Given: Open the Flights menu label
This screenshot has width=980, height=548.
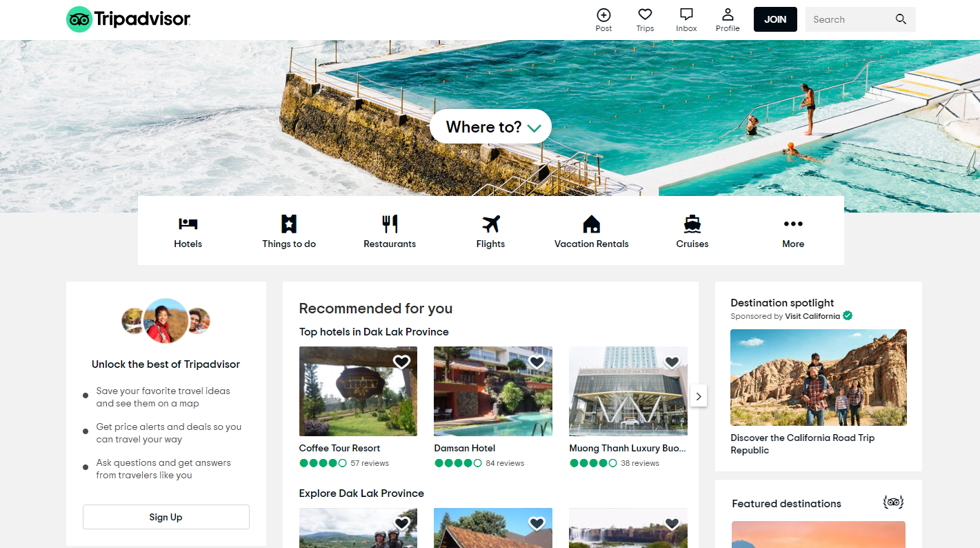Looking at the screenshot, I should pos(491,244).
